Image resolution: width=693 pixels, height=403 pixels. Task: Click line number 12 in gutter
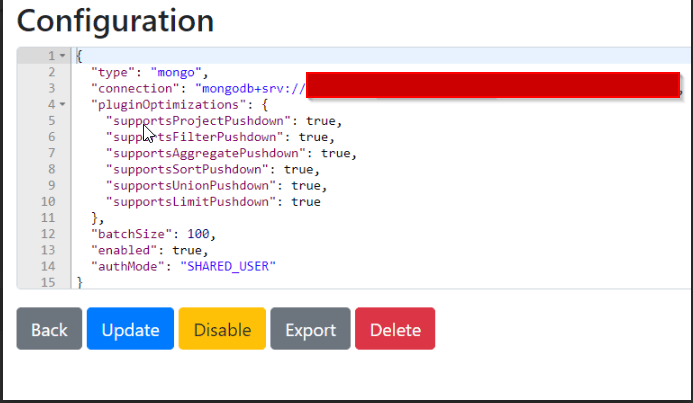(x=48, y=234)
